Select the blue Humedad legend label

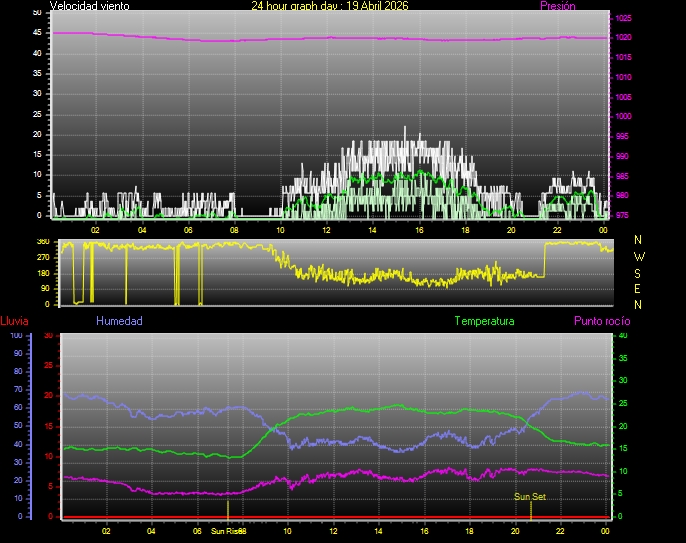(119, 321)
